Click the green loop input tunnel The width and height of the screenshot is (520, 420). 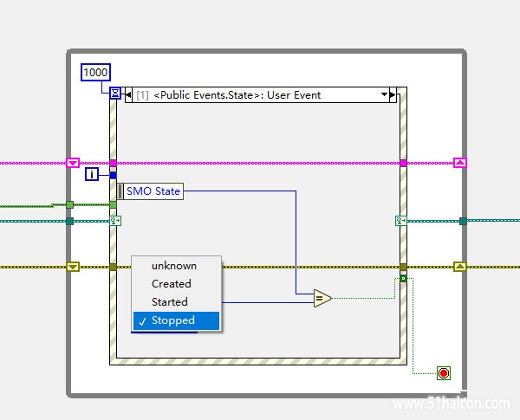pos(69,205)
